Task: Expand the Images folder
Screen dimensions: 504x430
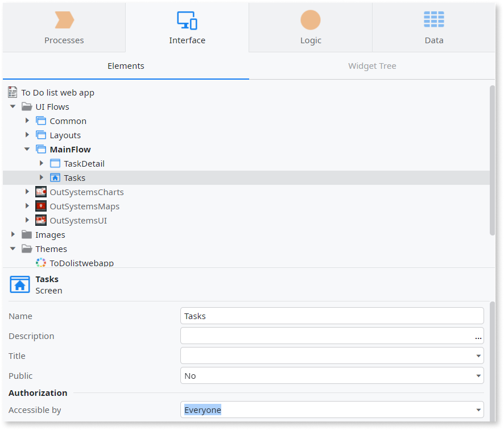Action: [x=13, y=234]
